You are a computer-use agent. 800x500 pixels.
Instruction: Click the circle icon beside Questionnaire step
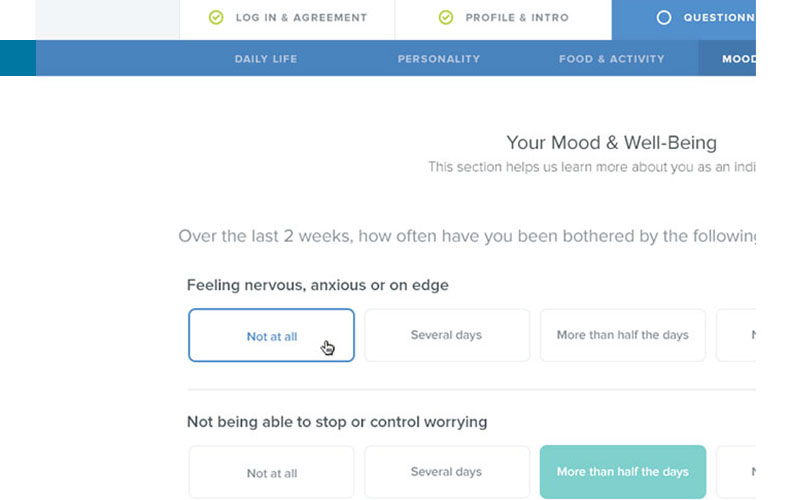tap(663, 17)
